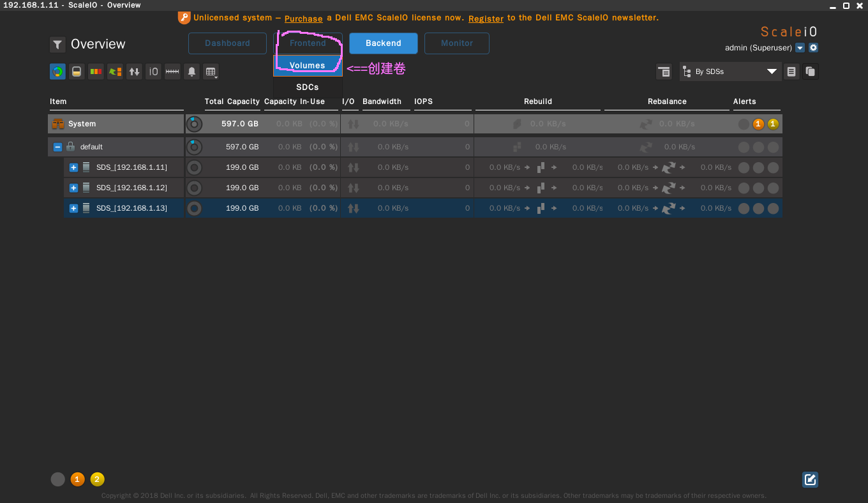The image size is (868, 503).
Task: Select the iO application performance view icon
Action: coord(153,71)
